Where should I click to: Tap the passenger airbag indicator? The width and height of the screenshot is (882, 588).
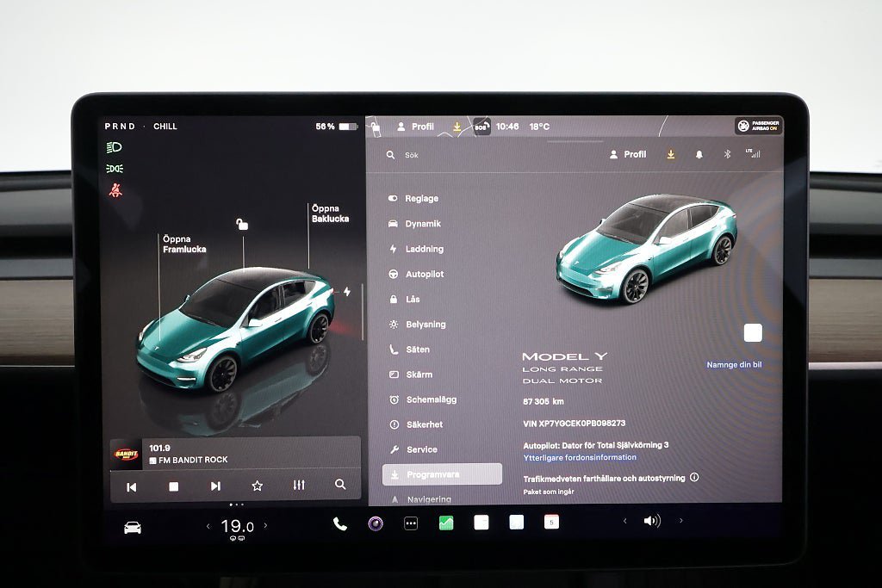coord(758,126)
